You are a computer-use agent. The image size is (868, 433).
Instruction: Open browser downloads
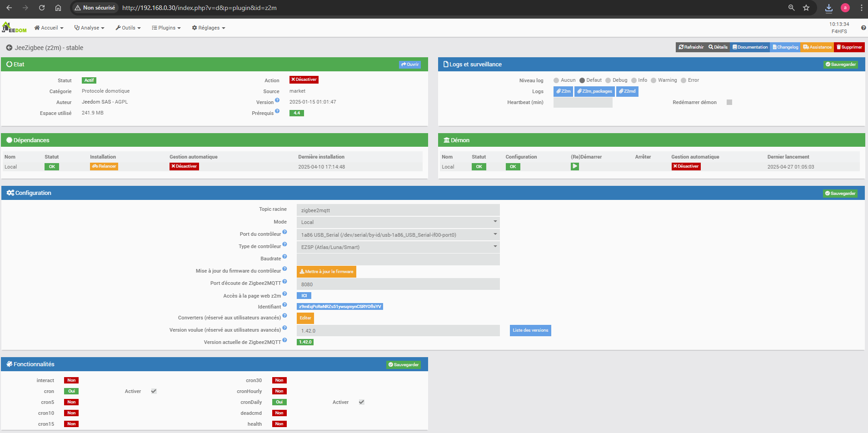829,8
